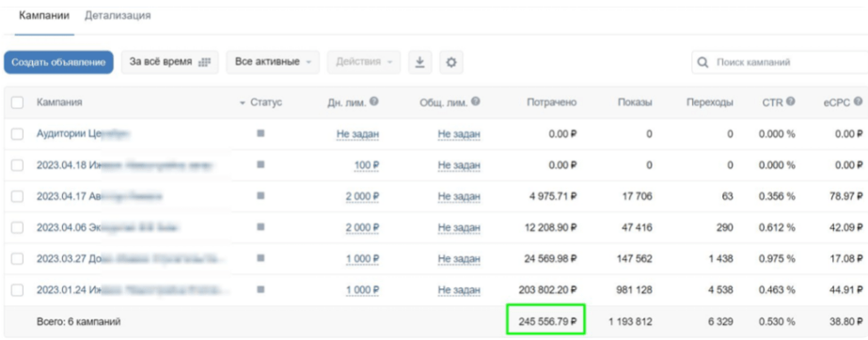Image resolution: width=868 pixels, height=340 pixels.
Task: Open the 2023.04.17 campaign link
Action: pos(100,196)
